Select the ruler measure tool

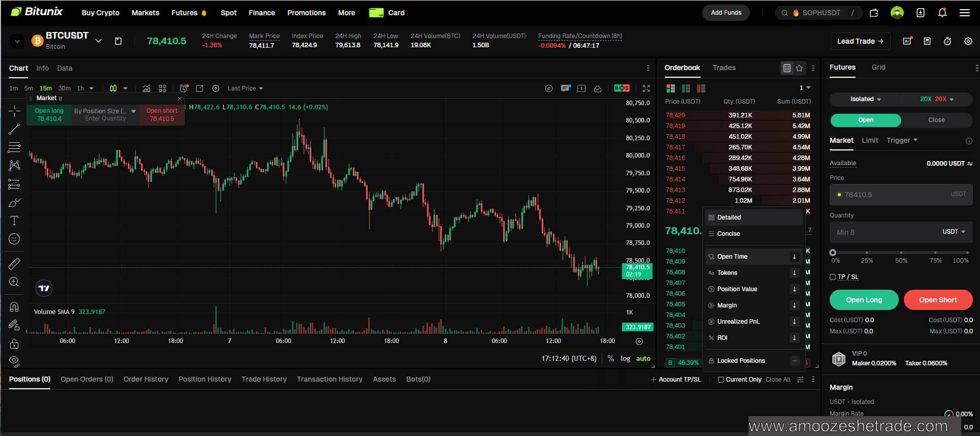(x=14, y=263)
